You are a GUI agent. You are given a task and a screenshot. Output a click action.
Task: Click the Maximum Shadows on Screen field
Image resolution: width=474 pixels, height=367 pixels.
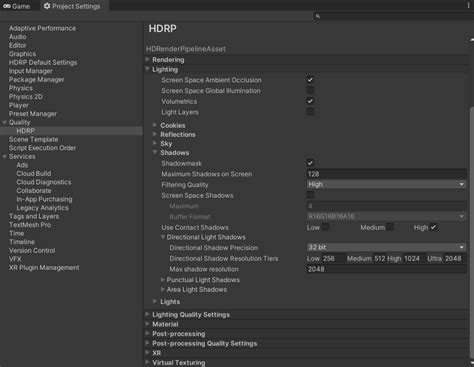point(386,174)
